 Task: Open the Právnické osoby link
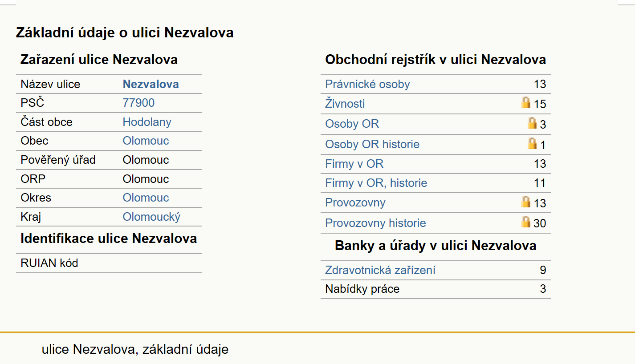tap(367, 84)
